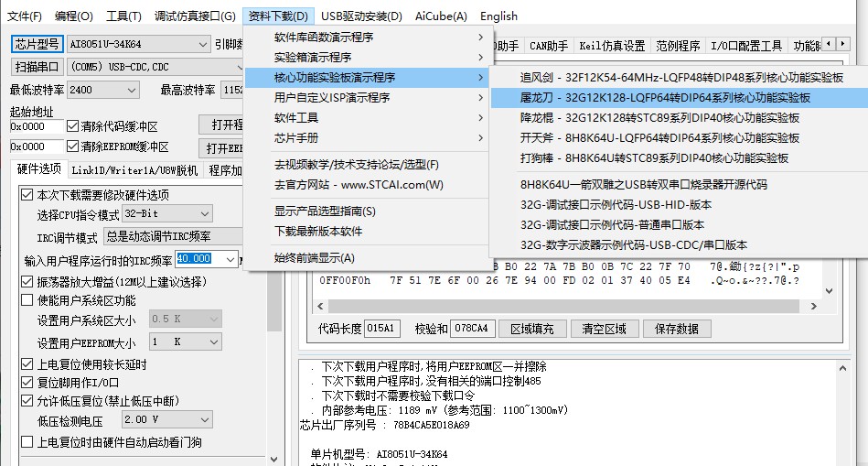Switch to the 硬件选项 tab
868x466 pixels.
coord(38,169)
